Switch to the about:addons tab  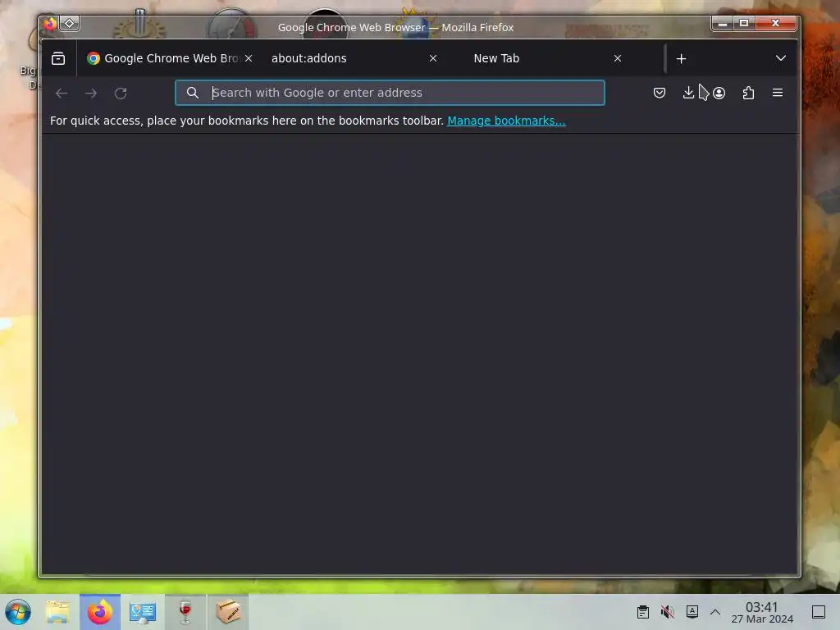353,58
